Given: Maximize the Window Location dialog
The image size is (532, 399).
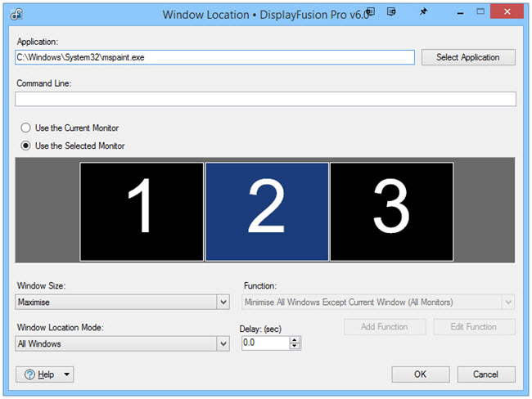Looking at the screenshot, I should [480, 12].
